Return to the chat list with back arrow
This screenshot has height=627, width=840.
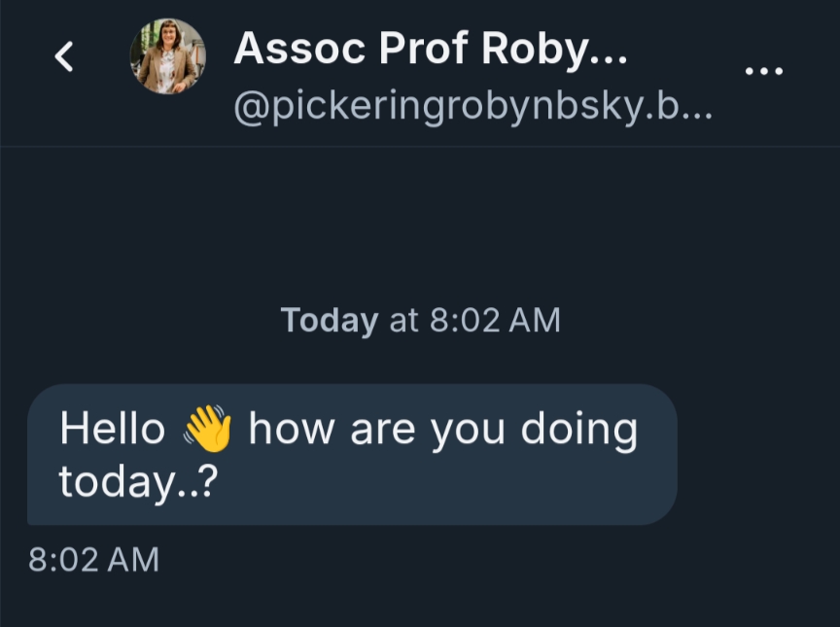64,57
